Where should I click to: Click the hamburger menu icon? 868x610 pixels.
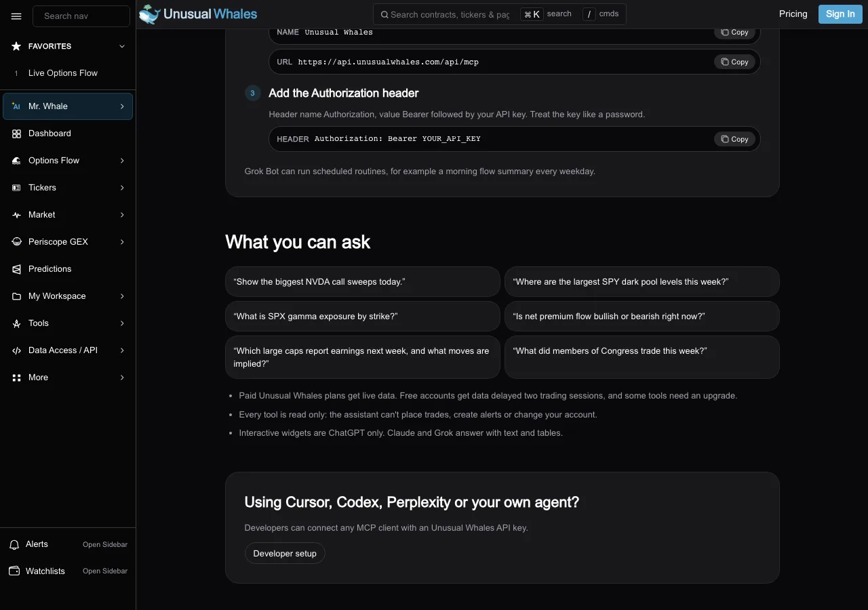[16, 16]
